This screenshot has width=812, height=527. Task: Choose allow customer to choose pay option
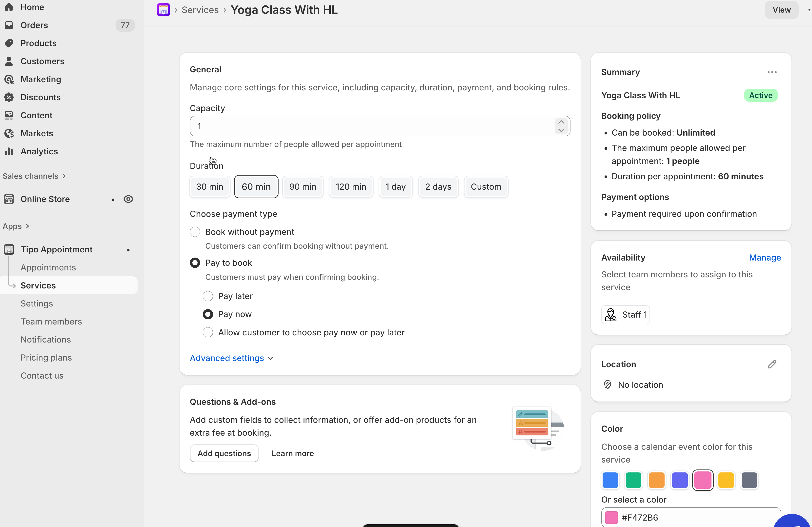tap(208, 332)
